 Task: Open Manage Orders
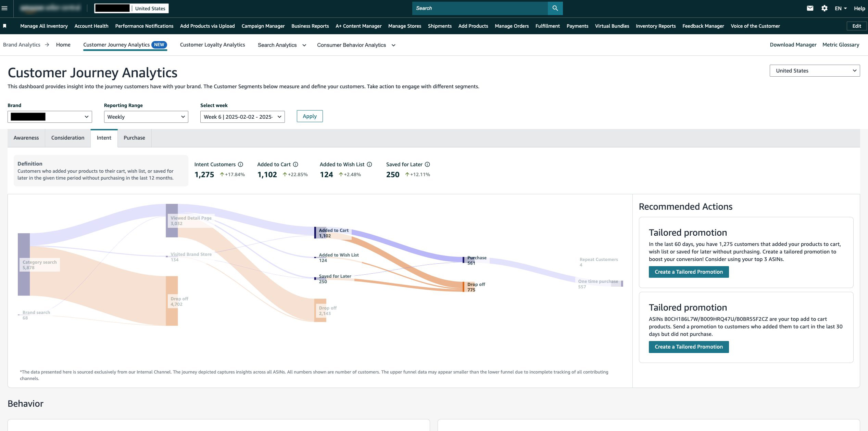click(x=512, y=26)
